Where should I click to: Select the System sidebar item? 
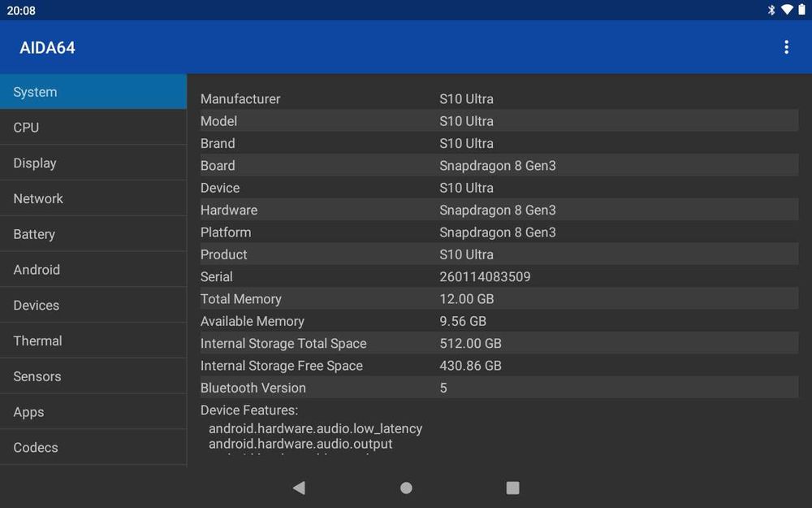tap(93, 92)
